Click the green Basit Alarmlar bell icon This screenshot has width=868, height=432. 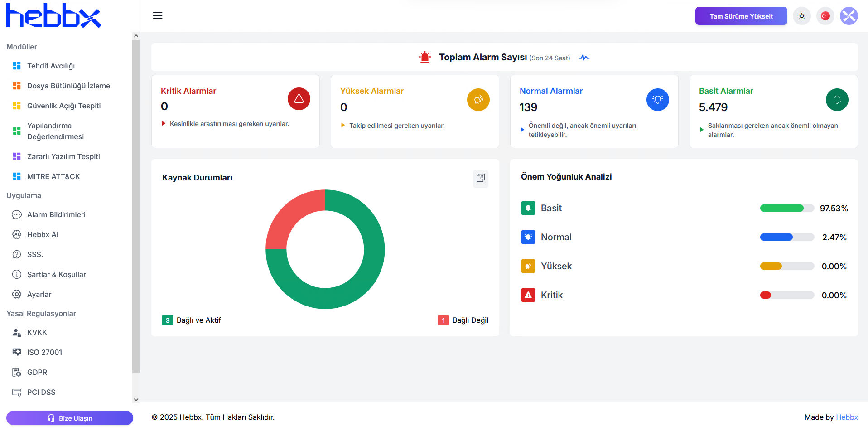pyautogui.click(x=837, y=100)
